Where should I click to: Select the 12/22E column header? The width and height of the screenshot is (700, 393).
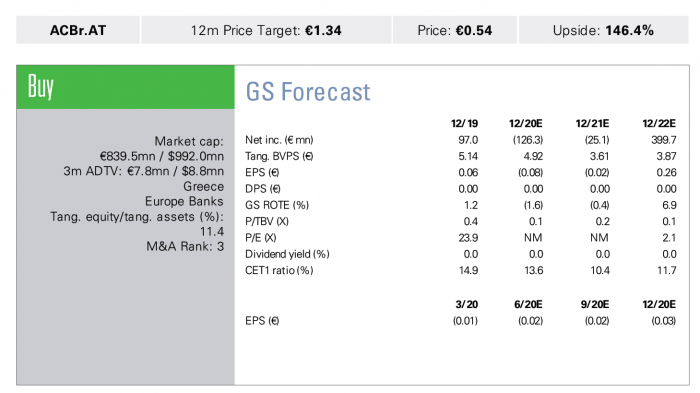(x=659, y=123)
